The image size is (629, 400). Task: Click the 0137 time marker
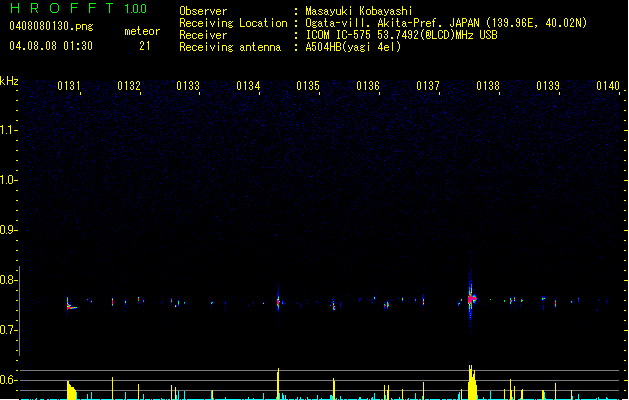[428, 86]
